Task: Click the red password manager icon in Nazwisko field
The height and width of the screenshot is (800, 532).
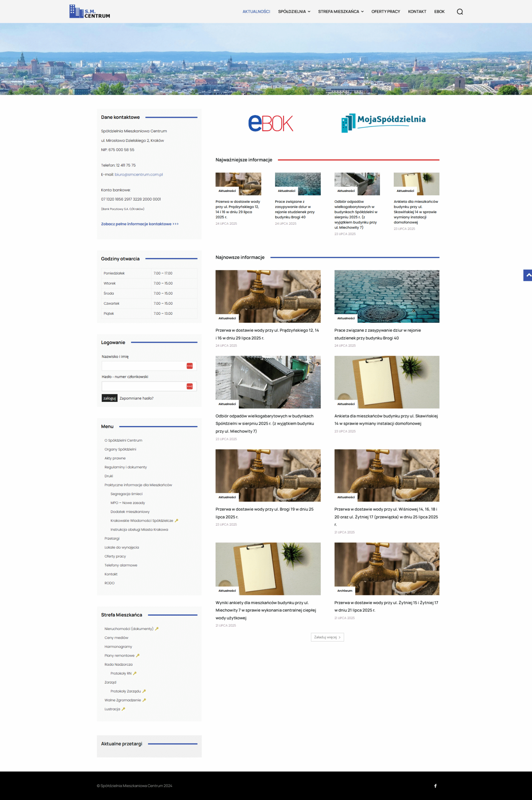Action: click(x=190, y=366)
